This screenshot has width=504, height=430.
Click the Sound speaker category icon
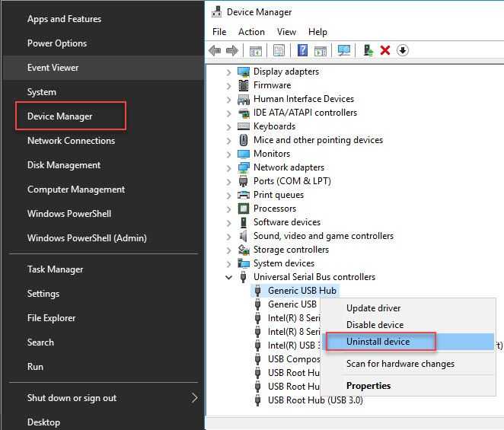coord(244,236)
